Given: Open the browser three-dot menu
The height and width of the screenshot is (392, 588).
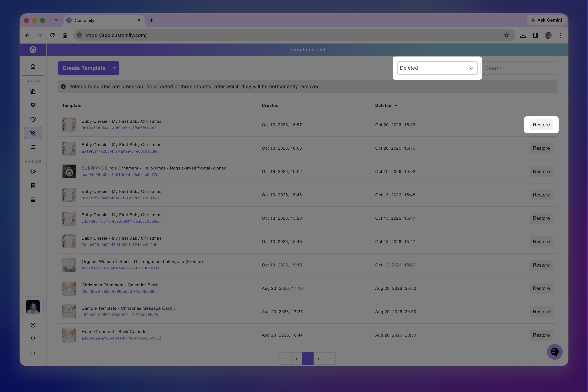Looking at the screenshot, I should click(560, 35).
